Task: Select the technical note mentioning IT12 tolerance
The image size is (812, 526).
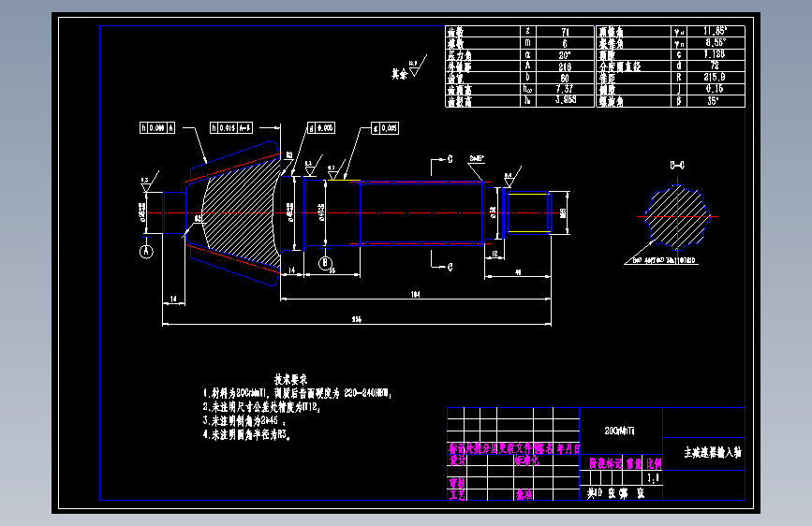Action: 261,407
